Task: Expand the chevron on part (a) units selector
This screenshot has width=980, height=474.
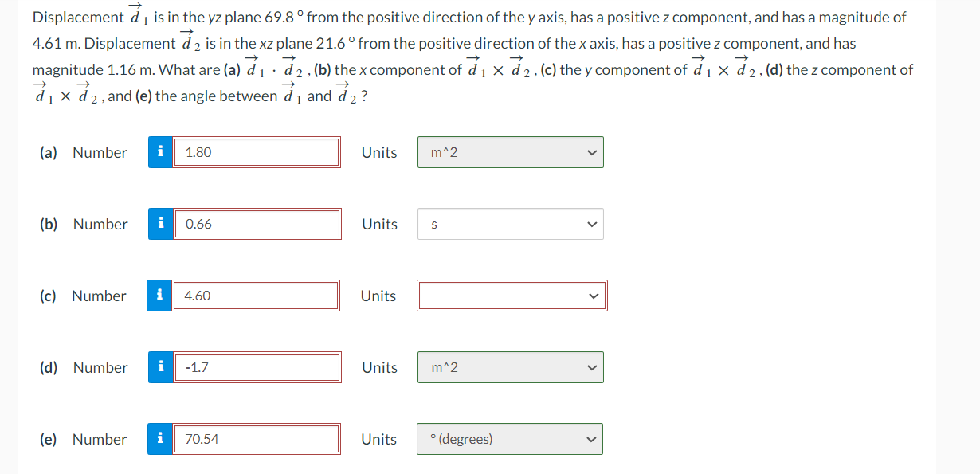Action: point(590,152)
